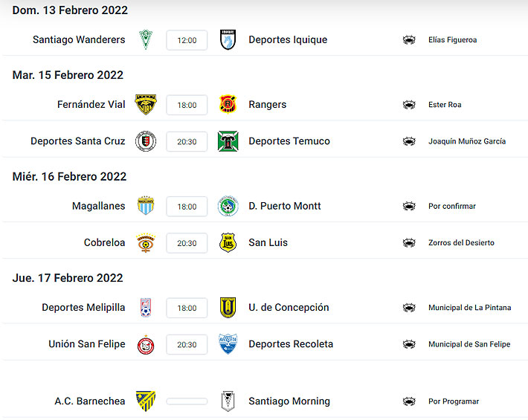Click the Deportes Recoleta team name
Image resolution: width=528 pixels, height=420 pixels.
click(291, 344)
